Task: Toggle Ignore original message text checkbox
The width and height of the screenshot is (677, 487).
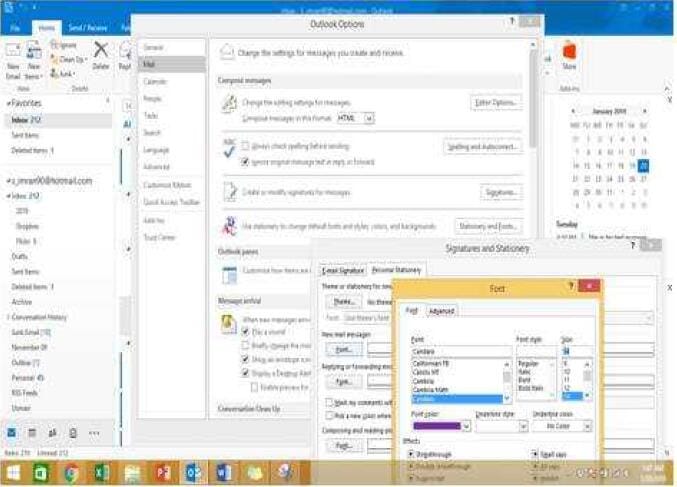Action: click(x=245, y=162)
